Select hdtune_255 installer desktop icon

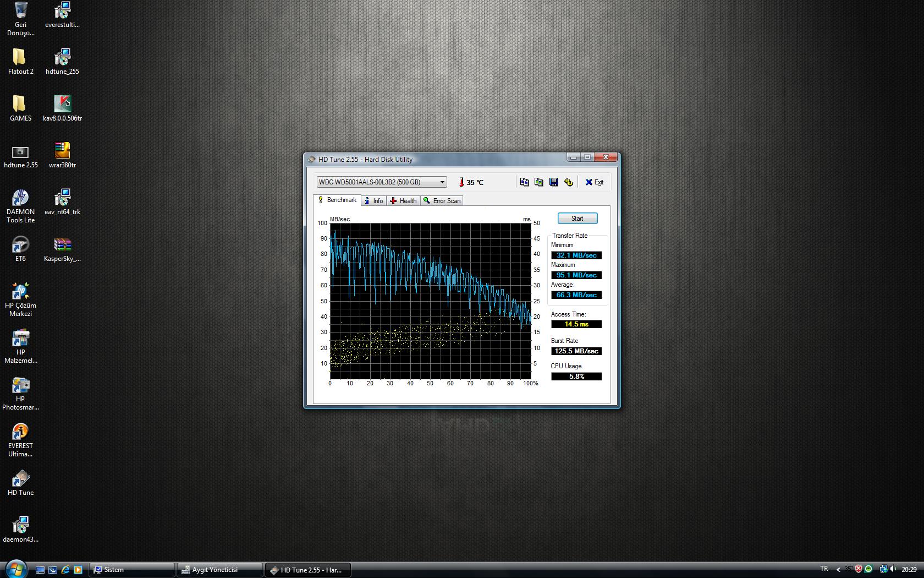(62, 62)
